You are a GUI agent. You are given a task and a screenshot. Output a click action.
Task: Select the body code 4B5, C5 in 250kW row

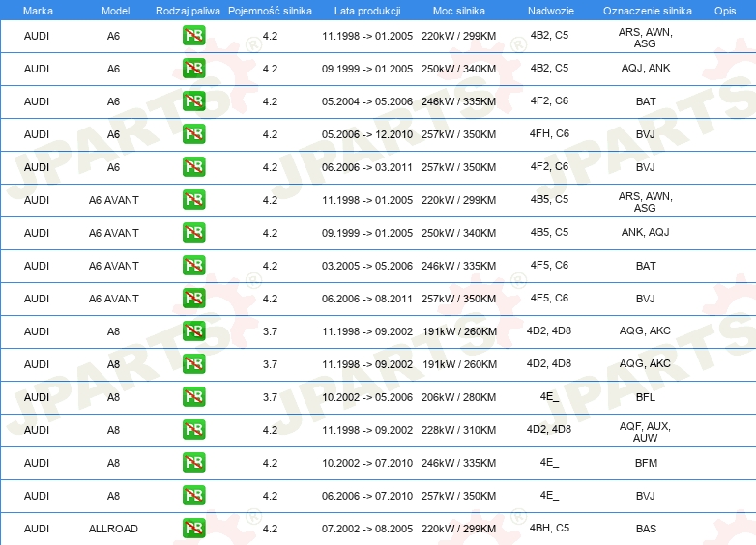pos(549,232)
